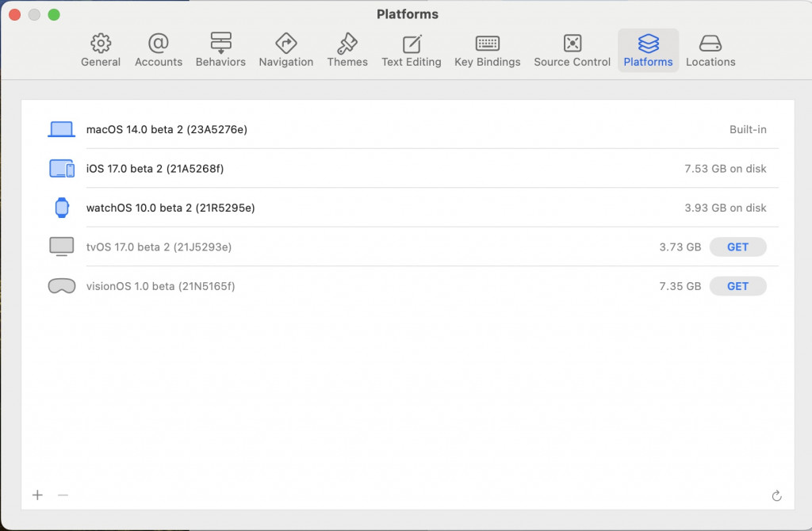812x531 pixels.
Task: Add a platform with the plus button
Action: click(37, 495)
